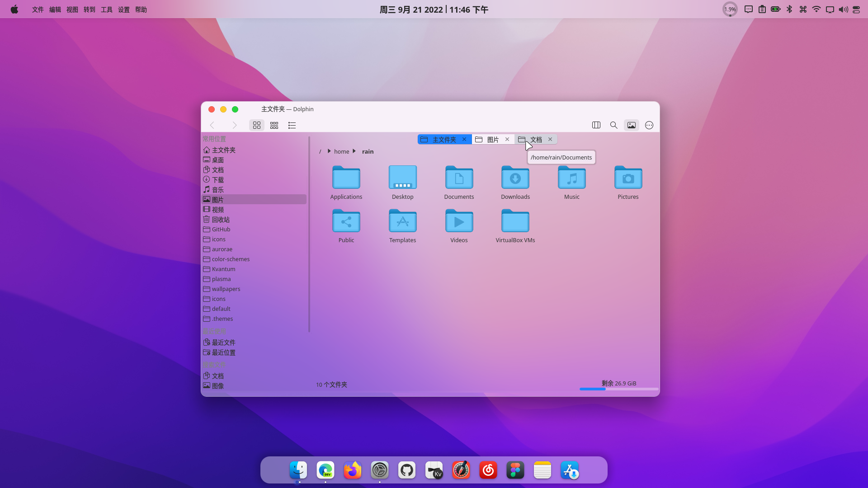Open the Applications folder
The image size is (868, 488).
[346, 183]
